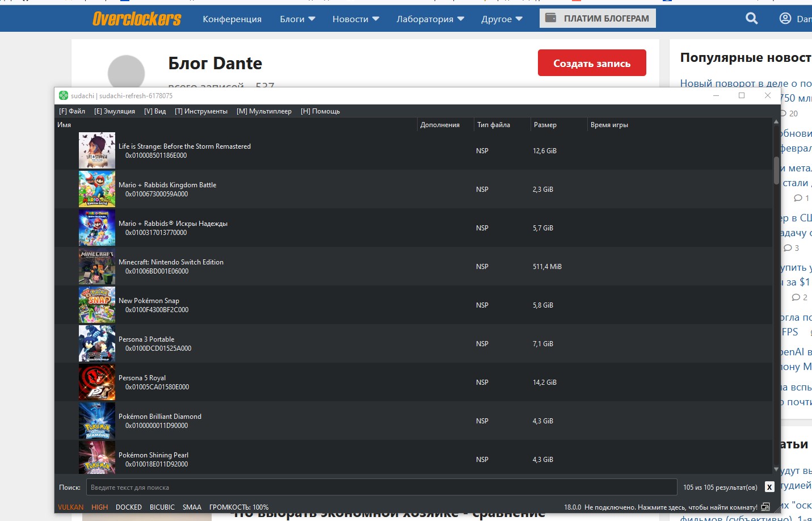Select Minecraft Nintendo Switch Edition cover
This screenshot has width=812, height=521.
97,266
